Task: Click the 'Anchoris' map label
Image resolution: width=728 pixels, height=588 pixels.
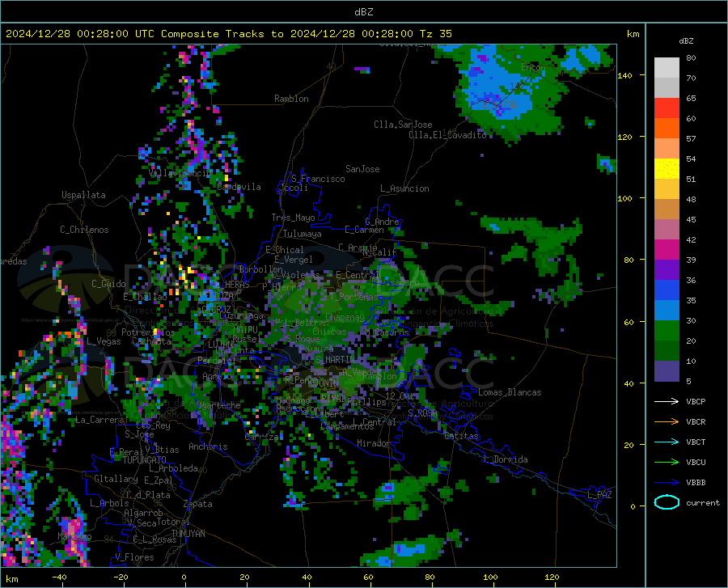Action: (x=208, y=447)
